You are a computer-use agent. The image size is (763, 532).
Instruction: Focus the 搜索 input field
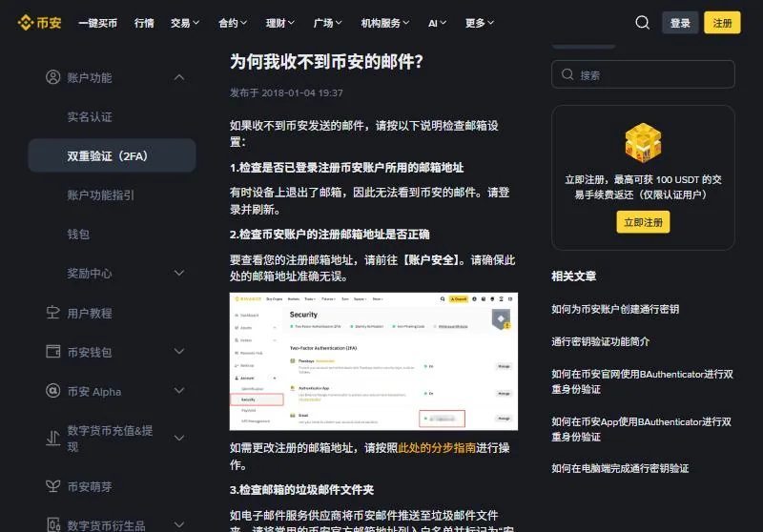click(x=643, y=74)
